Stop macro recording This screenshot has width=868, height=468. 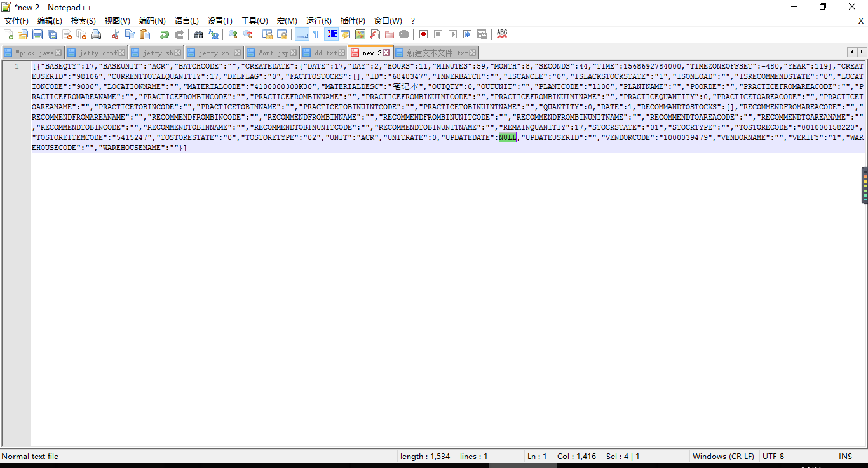(x=438, y=34)
